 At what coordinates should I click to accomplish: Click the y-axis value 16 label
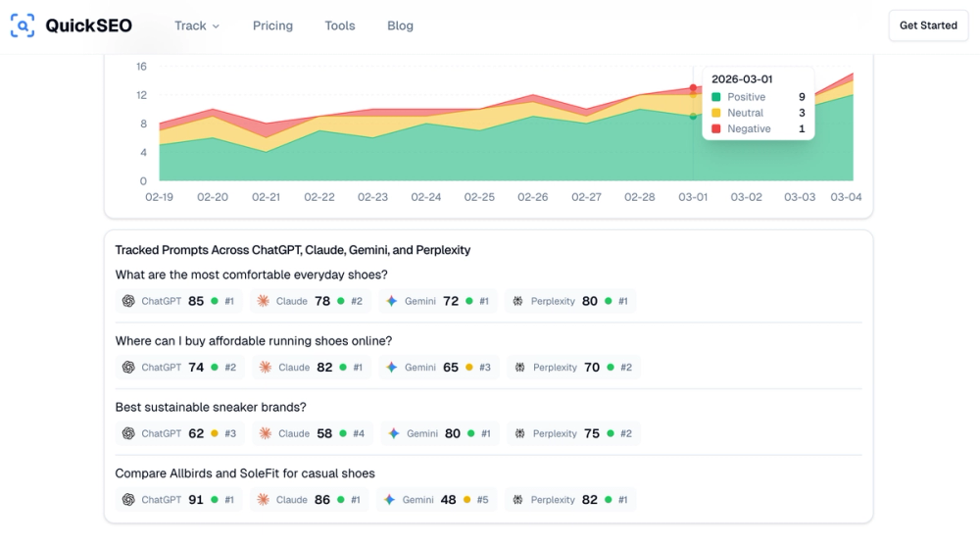click(141, 67)
